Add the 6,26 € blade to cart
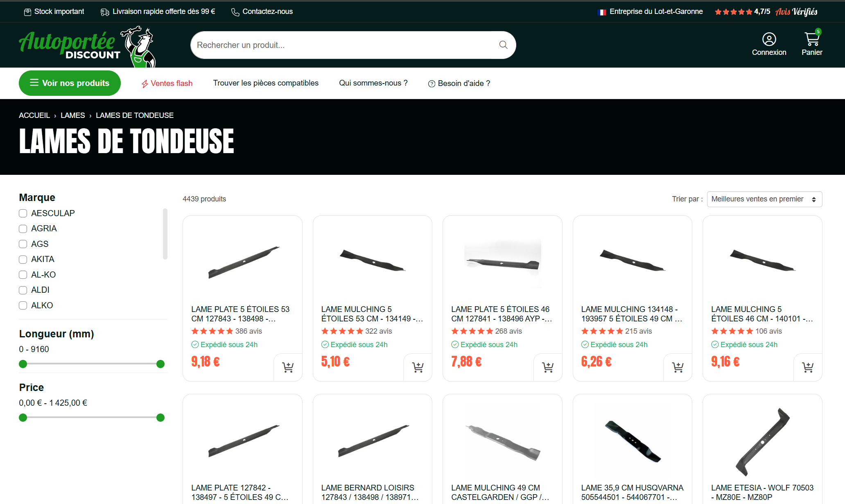 (x=678, y=367)
